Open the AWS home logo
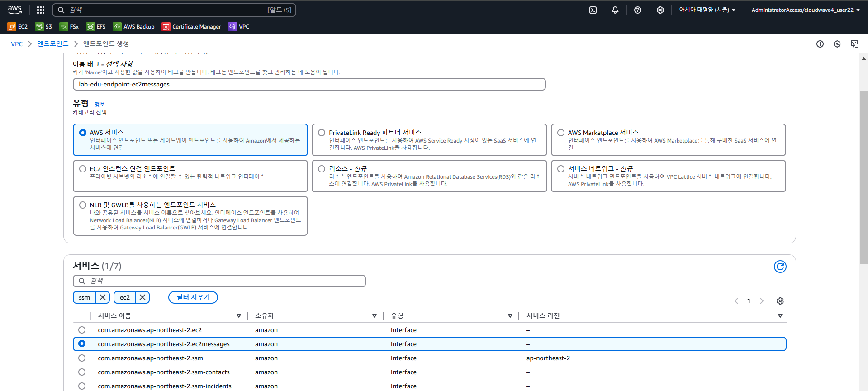This screenshot has height=391, width=868. 15,10
